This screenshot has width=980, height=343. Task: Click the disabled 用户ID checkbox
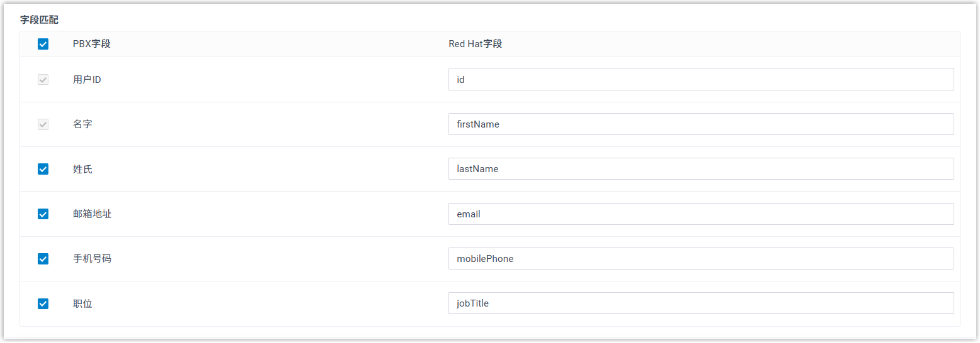click(x=43, y=80)
